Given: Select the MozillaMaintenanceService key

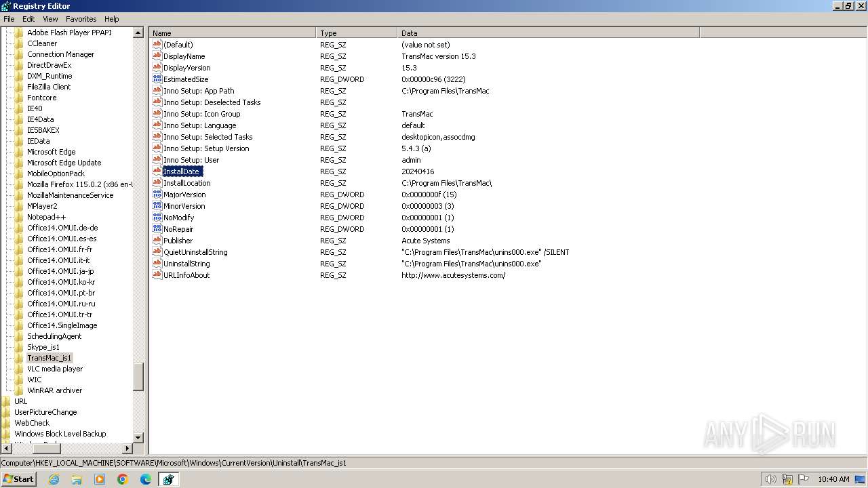Looking at the screenshot, I should pos(71,195).
